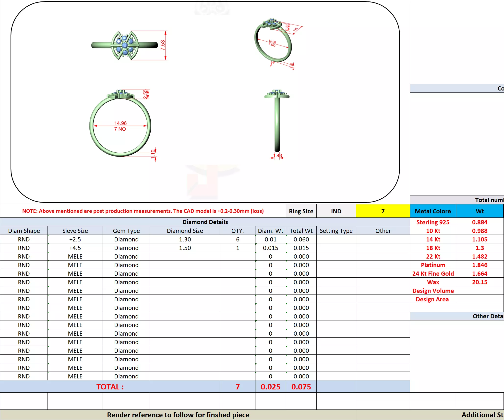This screenshot has width=504, height=420.
Task: Click the QTY cell containing 6
Action: tap(237, 239)
